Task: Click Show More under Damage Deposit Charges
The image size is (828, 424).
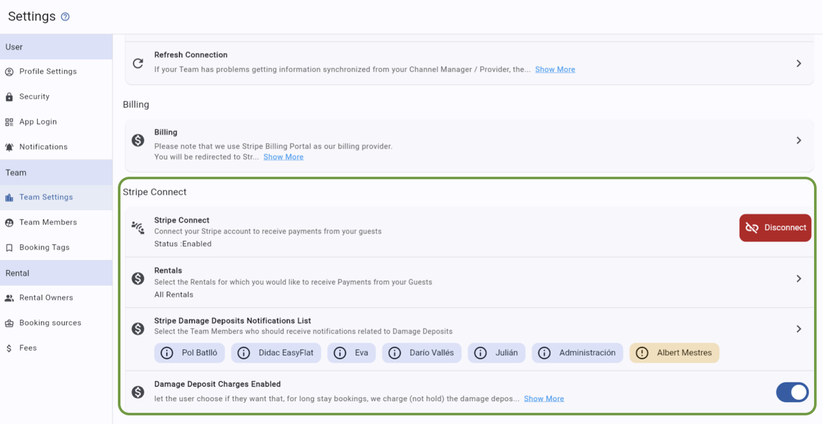Action: tap(544, 399)
